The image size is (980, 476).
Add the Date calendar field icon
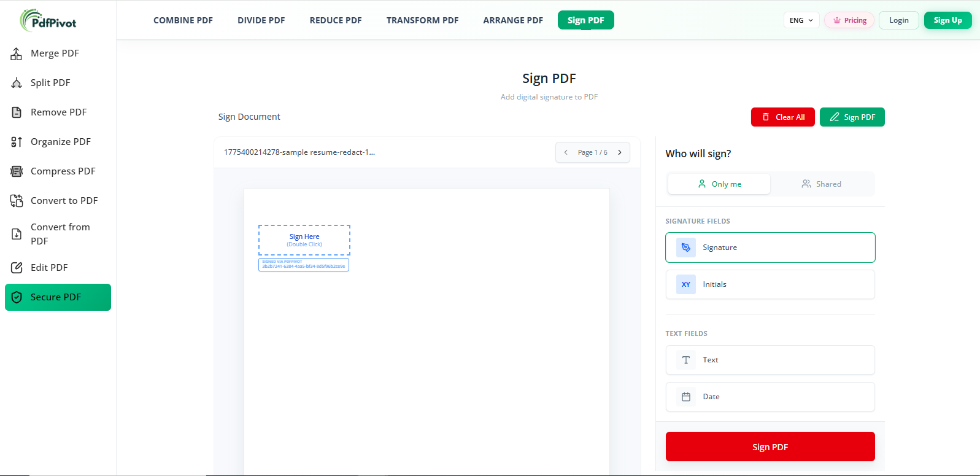[x=685, y=397]
